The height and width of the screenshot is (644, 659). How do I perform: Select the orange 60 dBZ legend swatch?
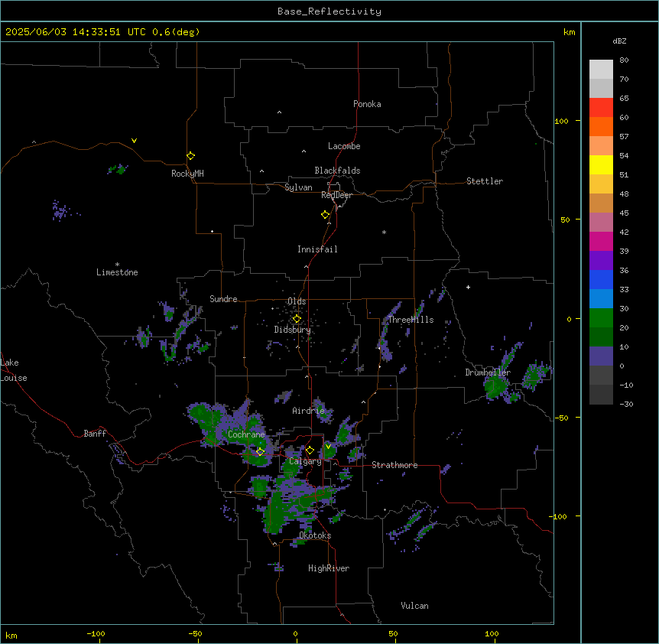[x=601, y=126]
